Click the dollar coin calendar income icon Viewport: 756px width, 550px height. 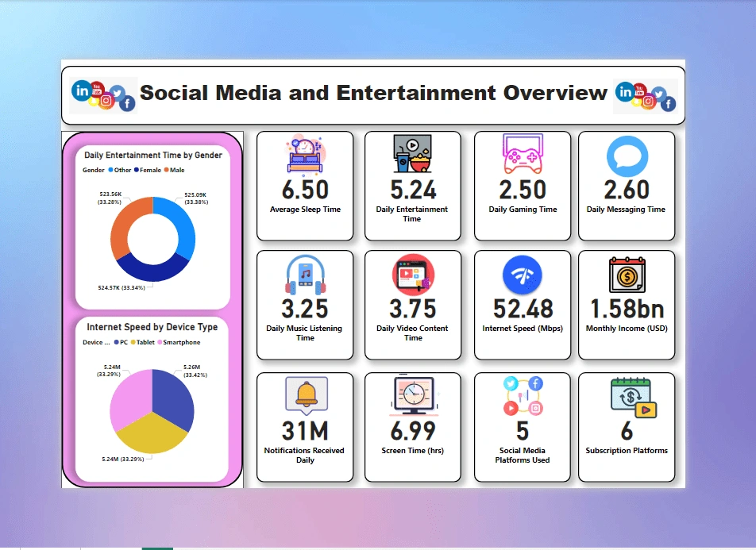click(x=627, y=275)
